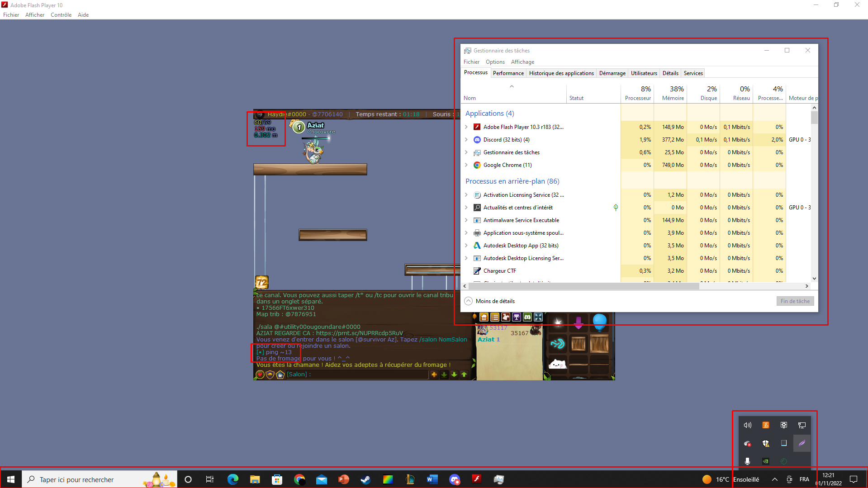Viewport: 868px width, 488px height.
Task: Open the Discord icon in game toolbar
Action: coord(527,317)
